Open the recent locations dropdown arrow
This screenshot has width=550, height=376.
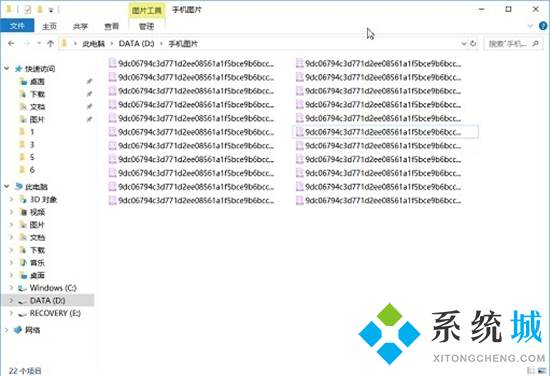39,43
